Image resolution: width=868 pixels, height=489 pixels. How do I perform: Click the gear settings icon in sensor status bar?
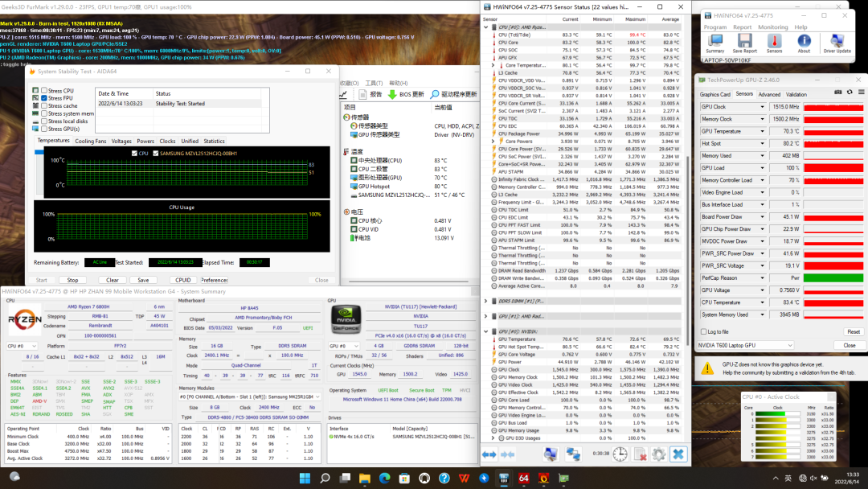[x=658, y=454]
